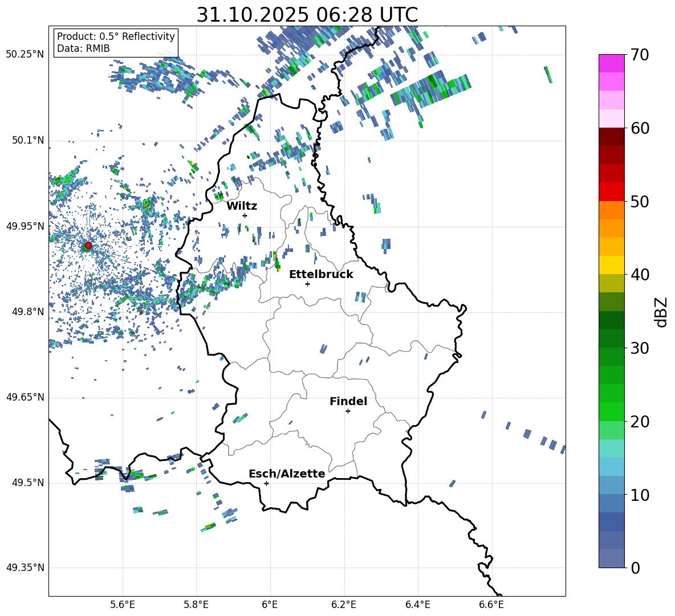Click the Findel city label
675x616 pixels.
(348, 401)
